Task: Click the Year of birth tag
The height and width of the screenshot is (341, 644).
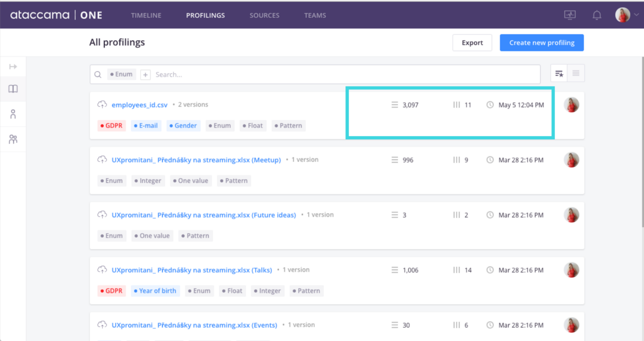Action: [x=155, y=291]
